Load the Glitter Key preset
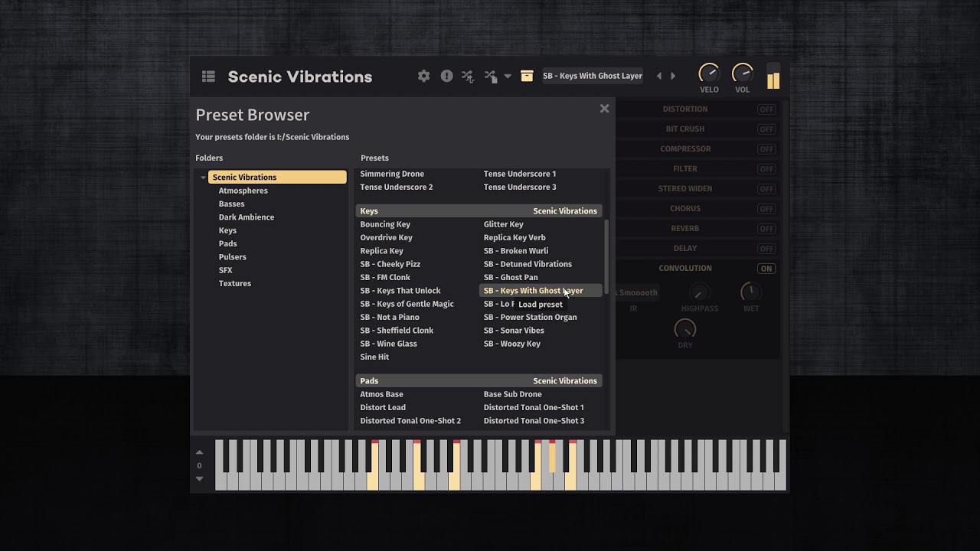 [504, 224]
